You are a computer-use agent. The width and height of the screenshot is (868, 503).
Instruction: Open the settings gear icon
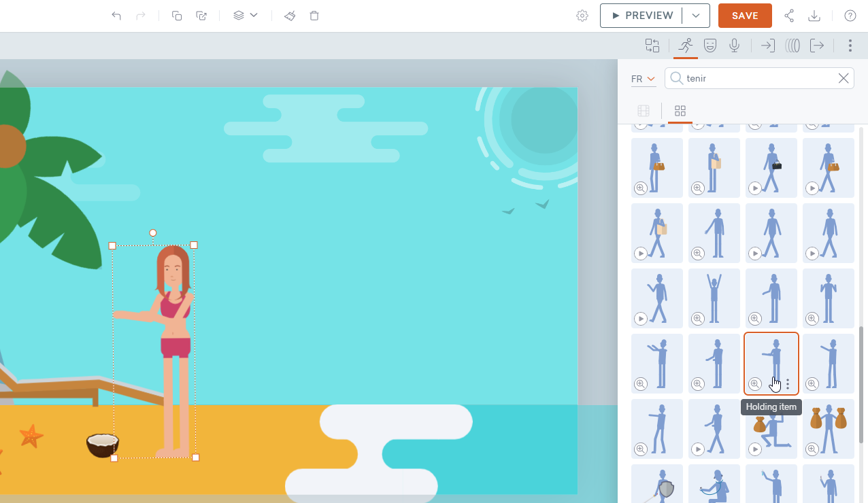click(x=582, y=16)
